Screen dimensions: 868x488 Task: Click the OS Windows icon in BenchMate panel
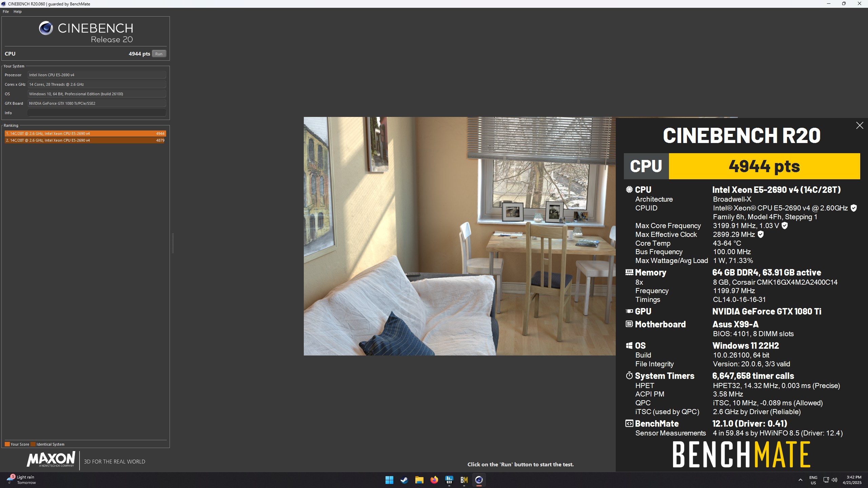(629, 345)
